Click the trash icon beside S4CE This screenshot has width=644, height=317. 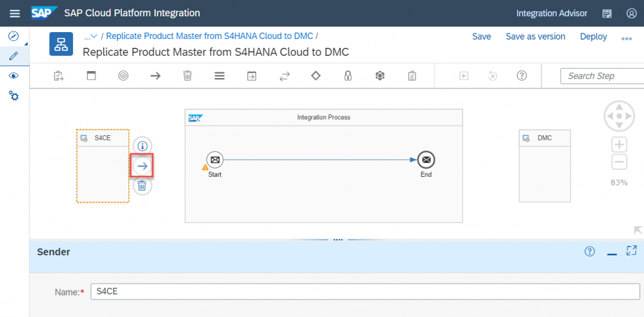pyautogui.click(x=142, y=186)
